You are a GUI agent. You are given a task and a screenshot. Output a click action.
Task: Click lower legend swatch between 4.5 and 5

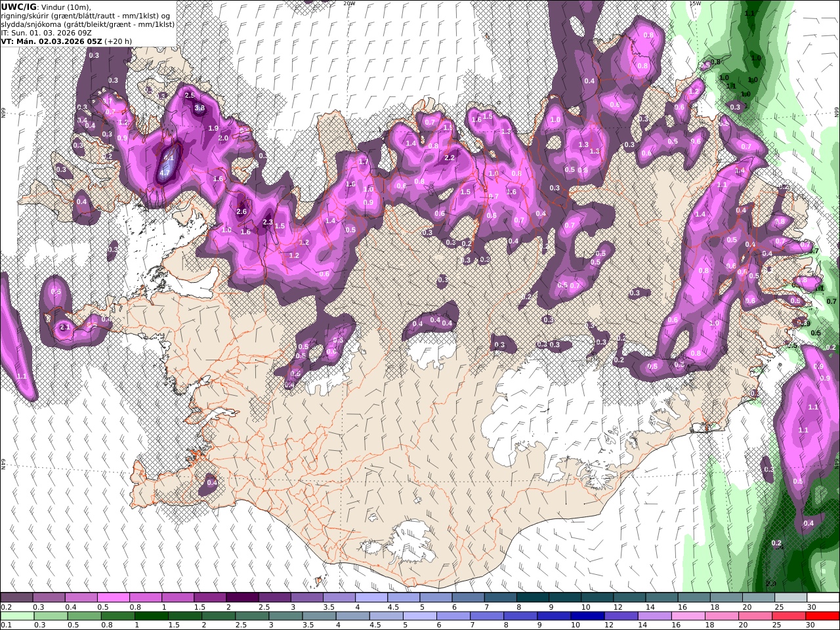click(386, 616)
